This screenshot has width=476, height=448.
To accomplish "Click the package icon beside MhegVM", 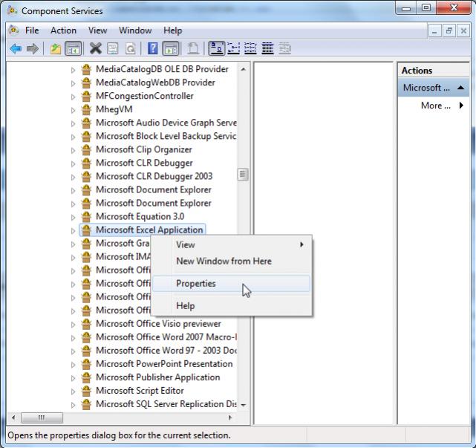I will (86, 109).
